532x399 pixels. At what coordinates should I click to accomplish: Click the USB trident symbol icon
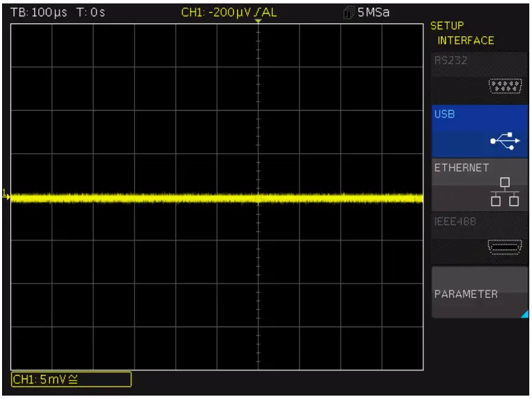point(505,141)
